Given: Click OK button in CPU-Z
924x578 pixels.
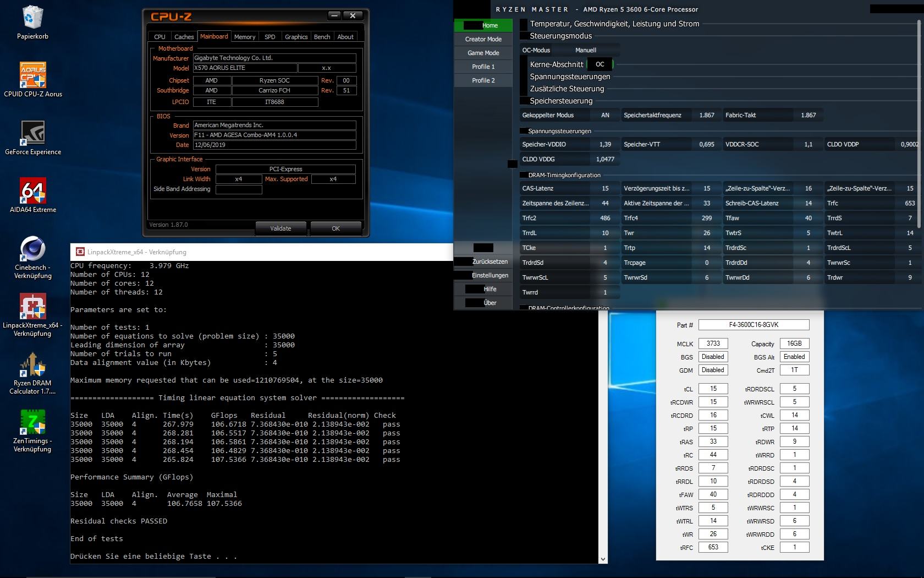Looking at the screenshot, I should (335, 228).
